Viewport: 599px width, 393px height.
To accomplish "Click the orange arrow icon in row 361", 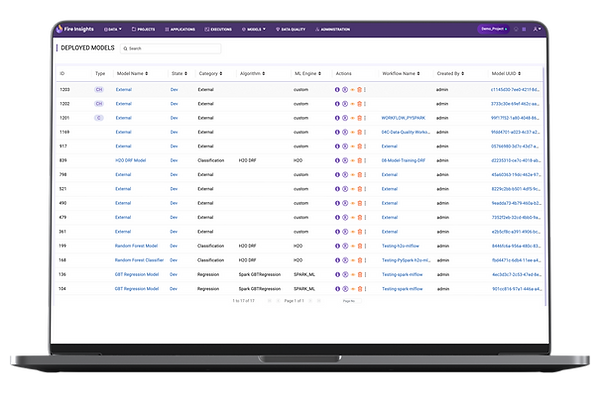I will (352, 232).
